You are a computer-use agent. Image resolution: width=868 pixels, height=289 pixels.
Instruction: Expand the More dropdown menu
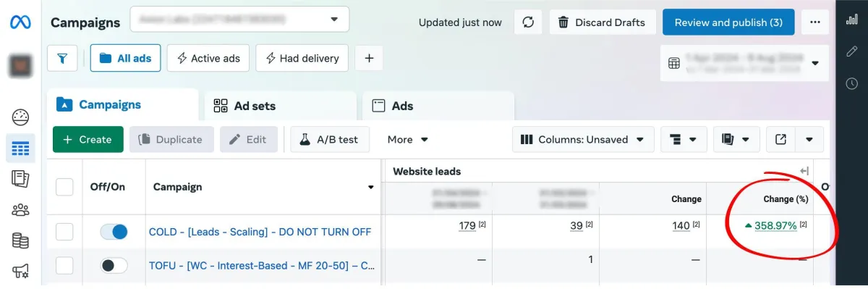point(408,139)
